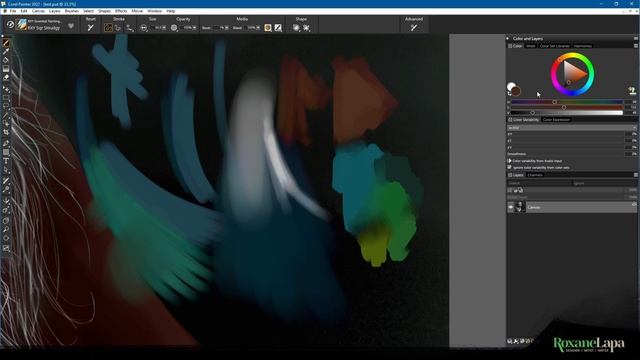Open the composite depth Ignore dropdown
This screenshot has width=640, height=360.
pos(604,183)
